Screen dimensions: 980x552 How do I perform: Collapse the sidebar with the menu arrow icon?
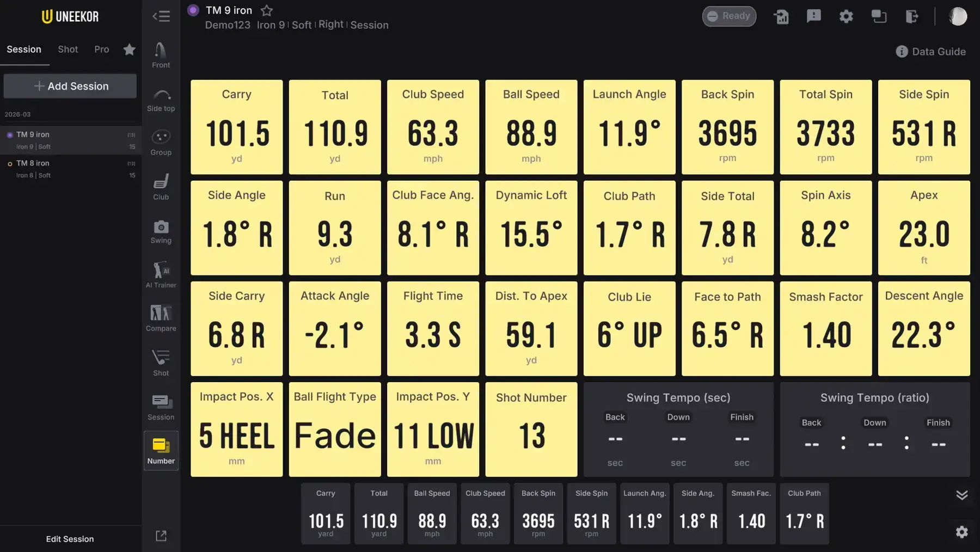(161, 16)
